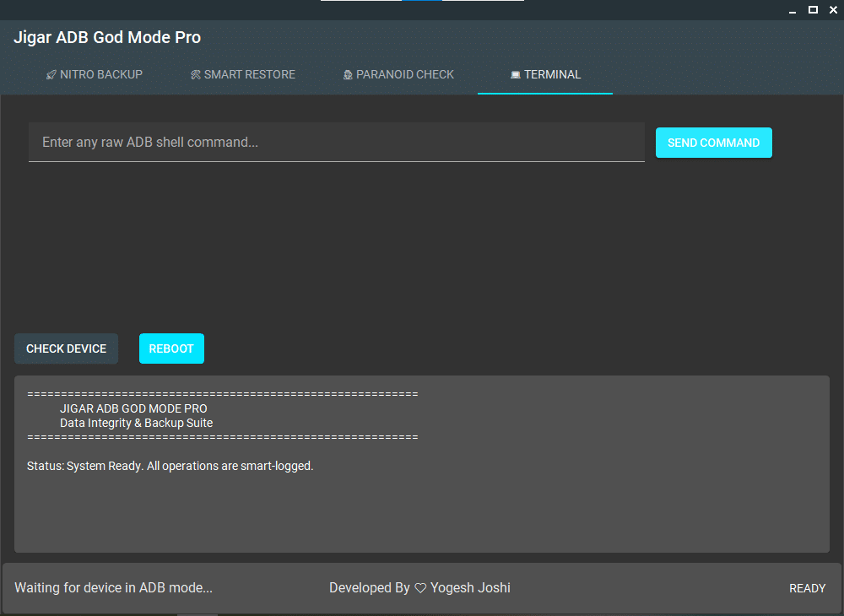Click the ADB shell command input field
This screenshot has height=616, width=844.
(337, 142)
